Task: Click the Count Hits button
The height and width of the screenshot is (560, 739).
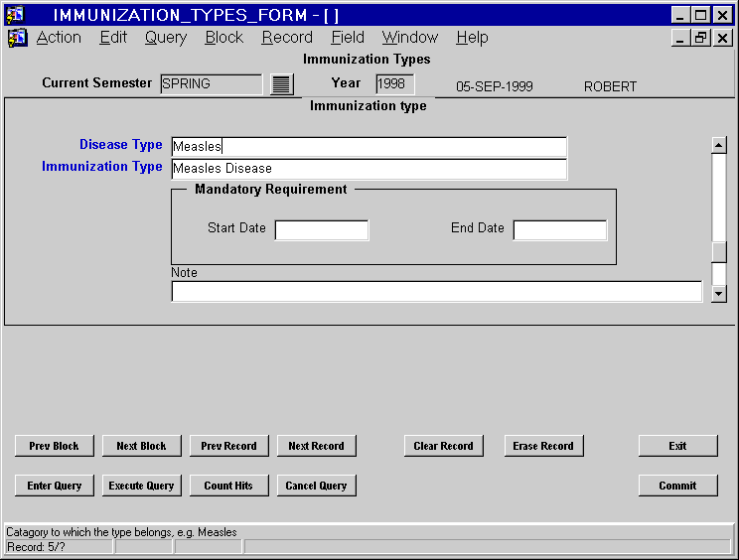Action: click(229, 486)
